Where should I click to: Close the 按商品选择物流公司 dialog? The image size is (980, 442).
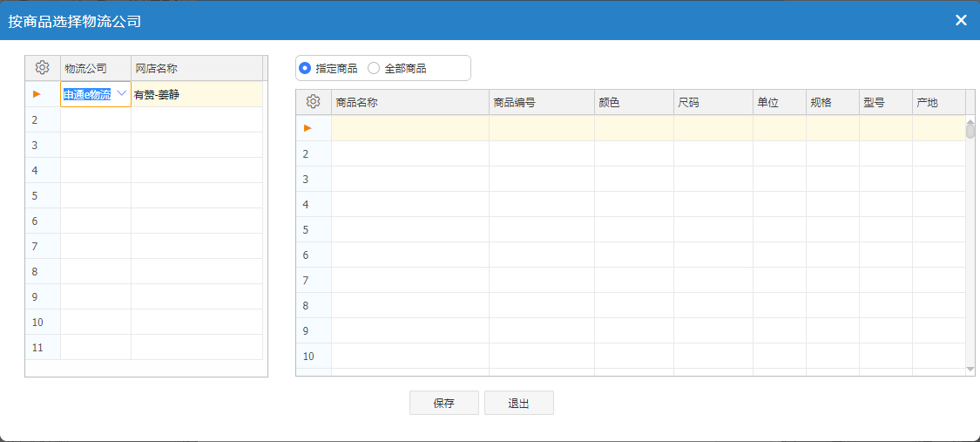961,20
